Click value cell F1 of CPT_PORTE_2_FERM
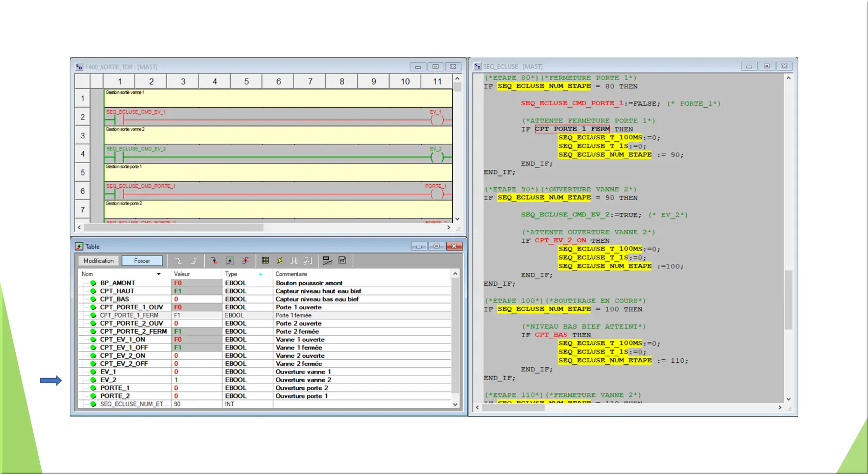 click(x=197, y=332)
